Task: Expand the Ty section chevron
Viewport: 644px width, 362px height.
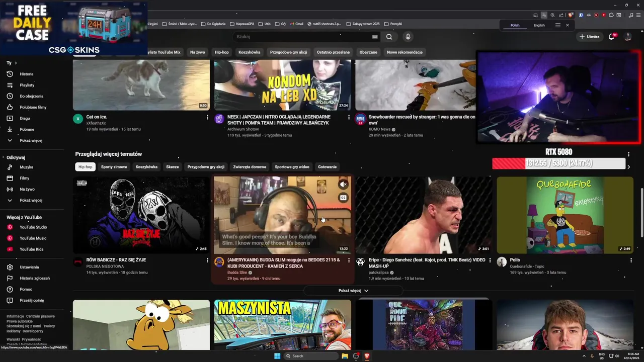Action: point(16,63)
